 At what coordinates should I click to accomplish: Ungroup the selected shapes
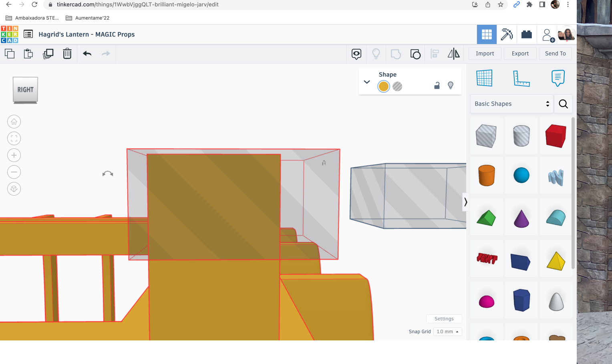415,54
